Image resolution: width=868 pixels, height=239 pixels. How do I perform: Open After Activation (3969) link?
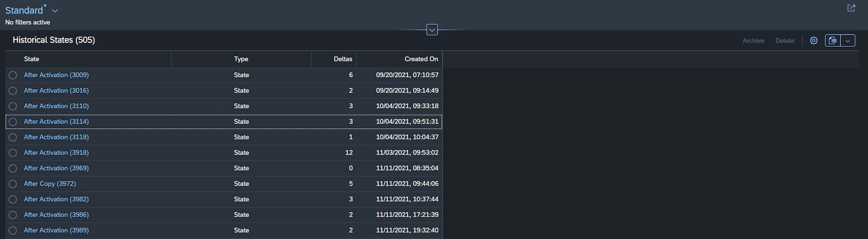(x=56, y=168)
